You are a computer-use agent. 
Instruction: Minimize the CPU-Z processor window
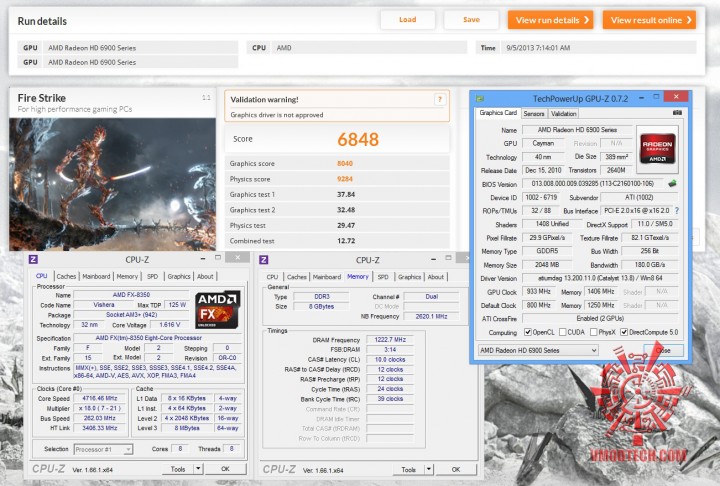coord(202,259)
